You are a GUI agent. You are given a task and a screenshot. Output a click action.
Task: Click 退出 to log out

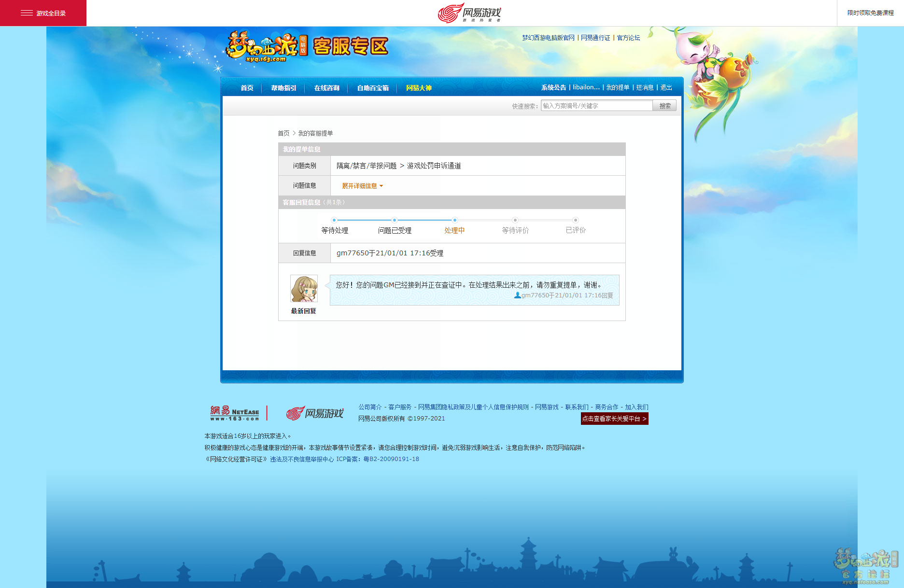point(666,87)
